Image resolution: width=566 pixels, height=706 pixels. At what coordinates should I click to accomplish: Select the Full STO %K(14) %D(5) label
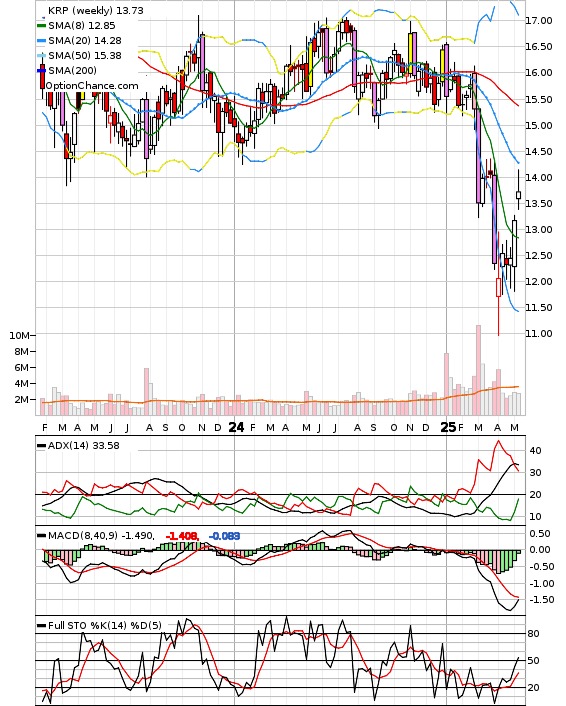point(104,625)
